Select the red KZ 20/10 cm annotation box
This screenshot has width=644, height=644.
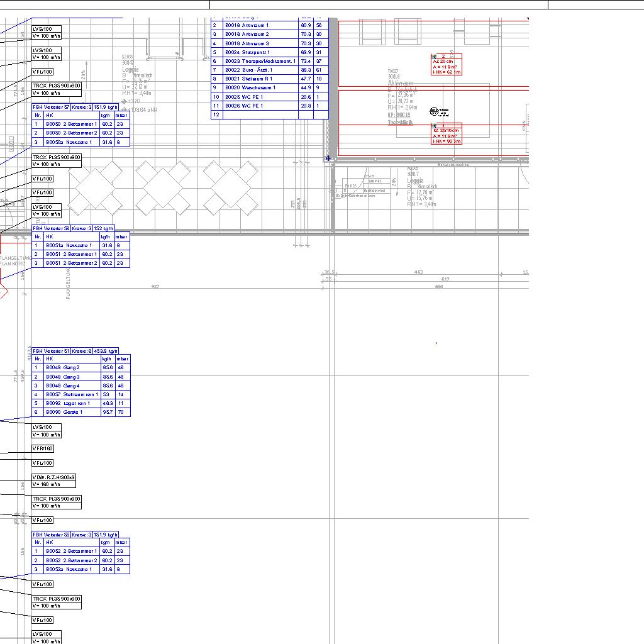tap(447, 136)
